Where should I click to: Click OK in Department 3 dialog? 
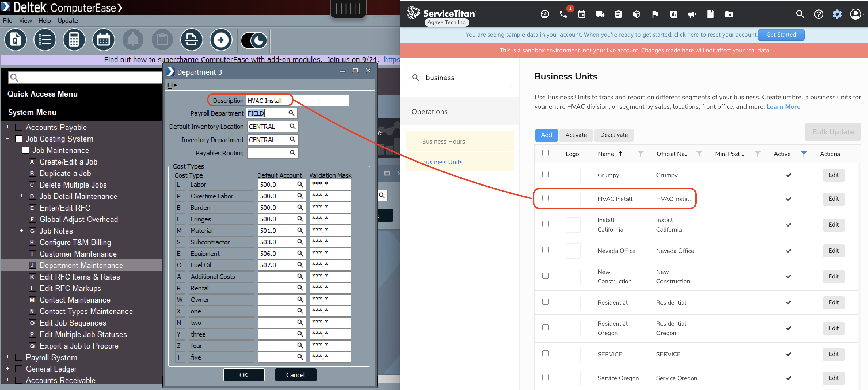click(x=243, y=375)
